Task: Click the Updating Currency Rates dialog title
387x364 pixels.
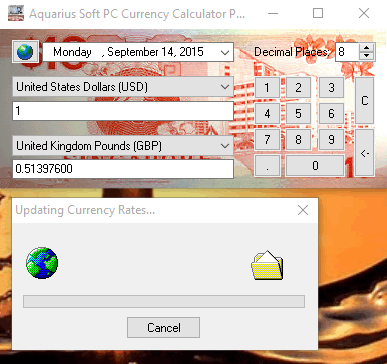Action: pos(85,210)
